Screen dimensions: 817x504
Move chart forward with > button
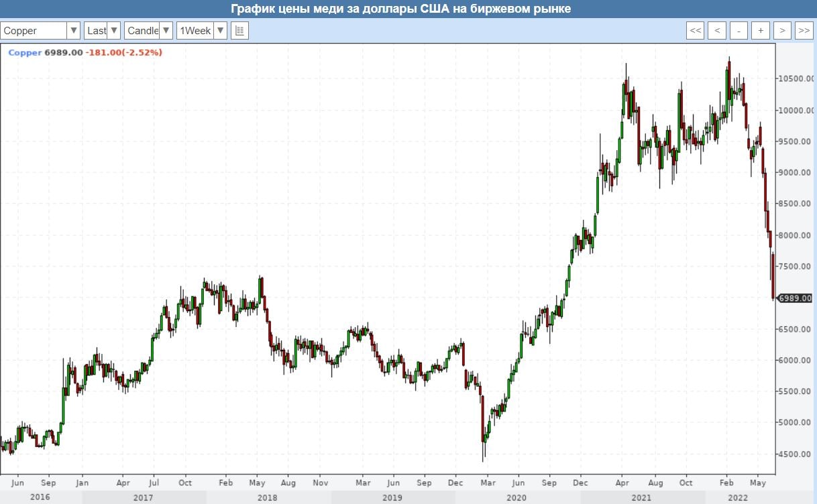coord(782,31)
